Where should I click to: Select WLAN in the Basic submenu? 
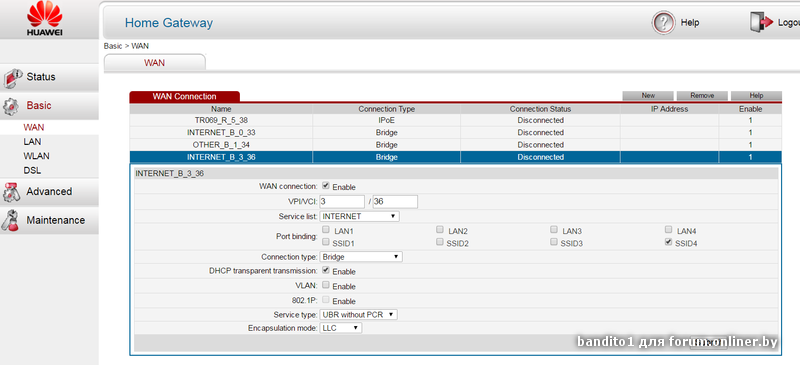37,156
